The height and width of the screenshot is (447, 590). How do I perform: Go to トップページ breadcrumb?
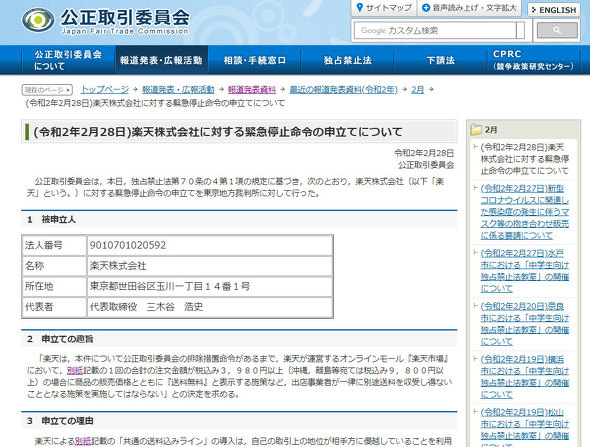pyautogui.click(x=105, y=90)
